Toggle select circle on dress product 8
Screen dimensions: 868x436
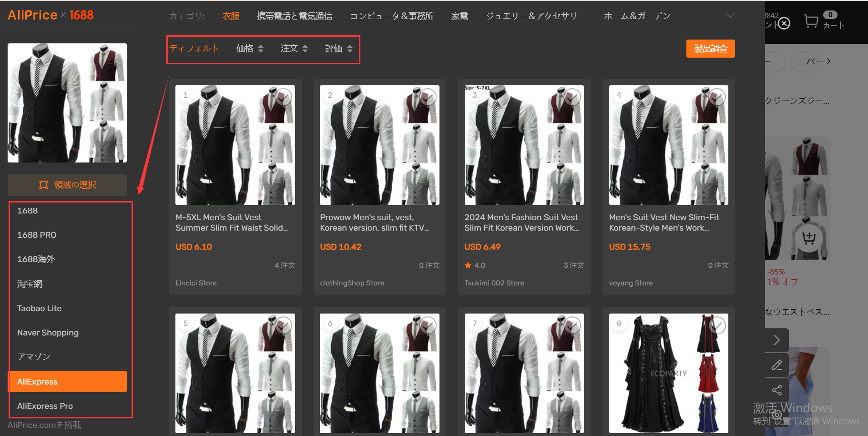click(716, 325)
